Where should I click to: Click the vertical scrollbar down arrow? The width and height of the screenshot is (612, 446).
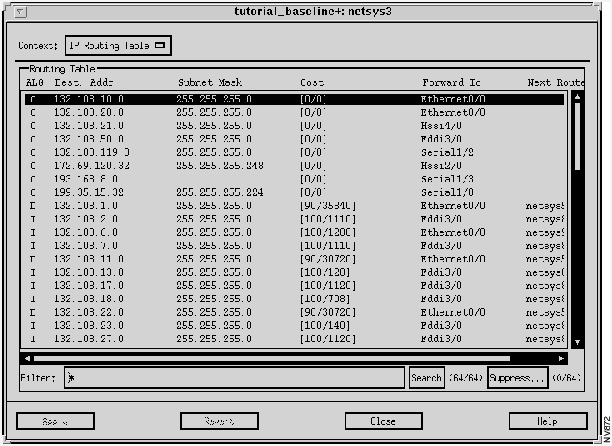pyautogui.click(x=576, y=342)
